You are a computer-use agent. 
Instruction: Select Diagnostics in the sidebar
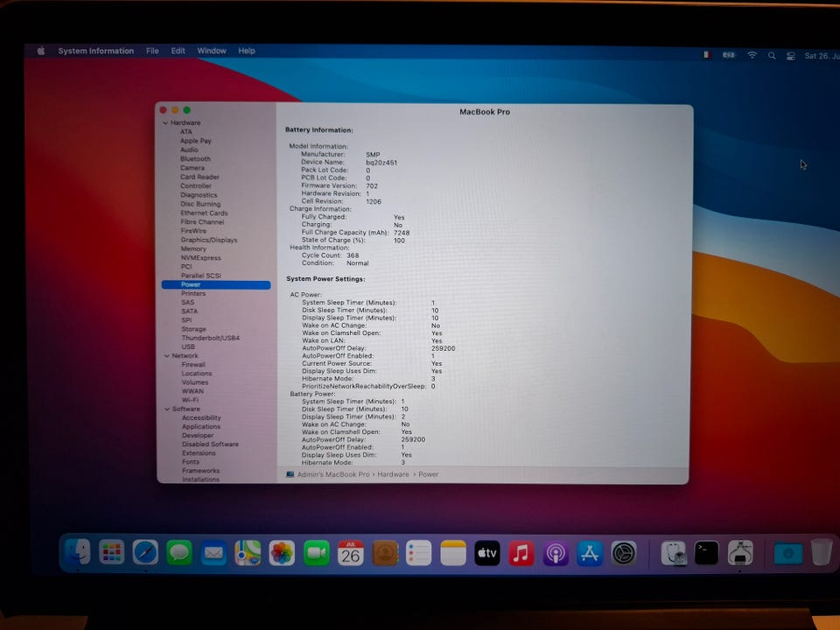tap(199, 195)
